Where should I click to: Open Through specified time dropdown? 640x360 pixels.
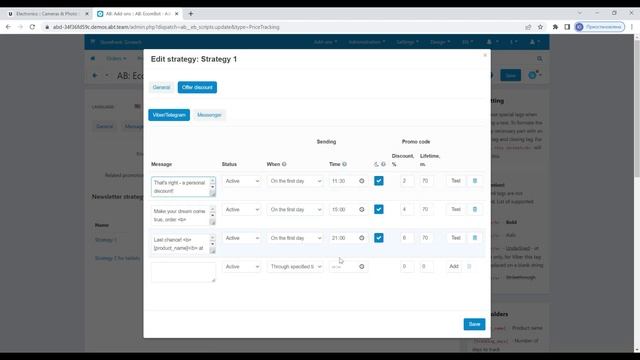point(295,267)
